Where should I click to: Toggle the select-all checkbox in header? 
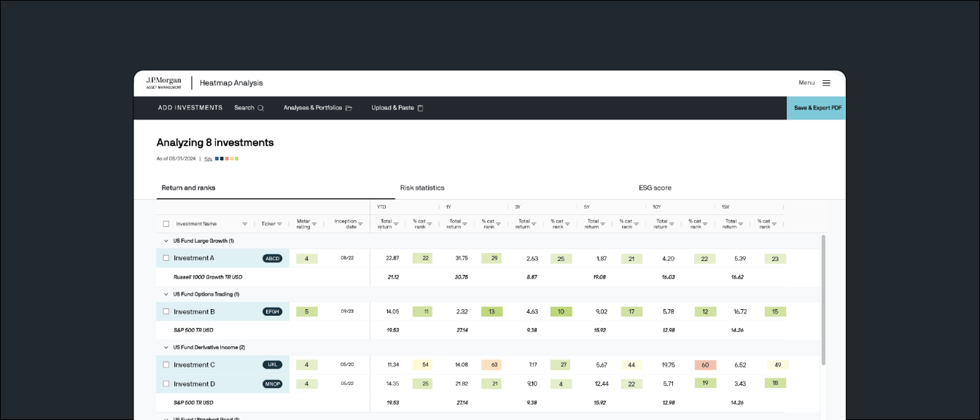click(166, 225)
